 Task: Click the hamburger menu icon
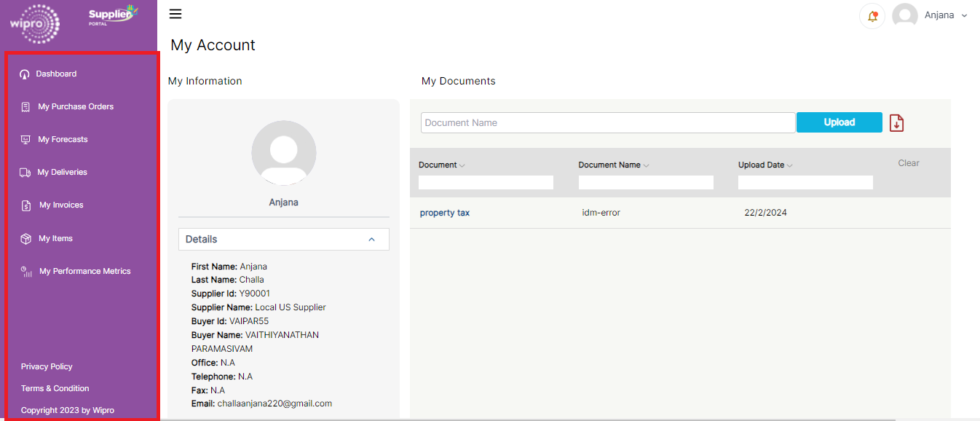[x=175, y=14]
